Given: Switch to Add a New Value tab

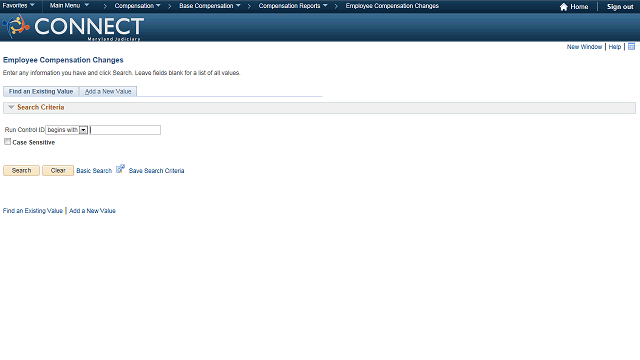Looking at the screenshot, I should click(108, 91).
